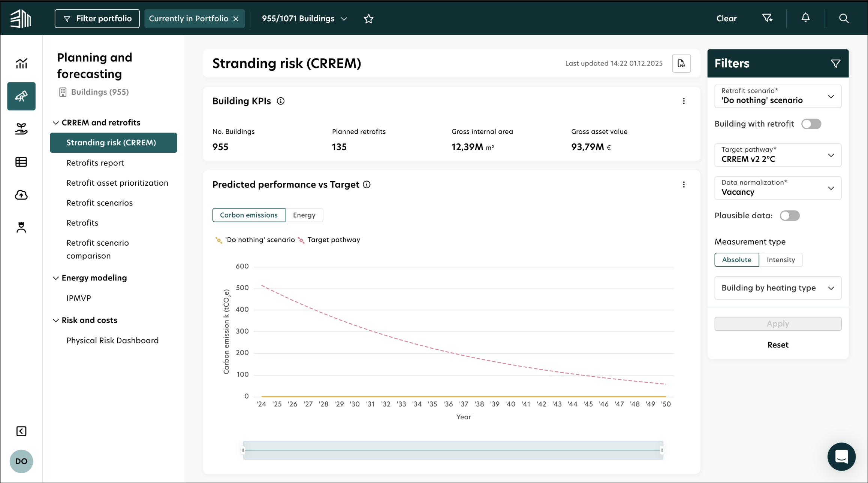Open the Retrofits report page
868x483 pixels.
tap(95, 163)
